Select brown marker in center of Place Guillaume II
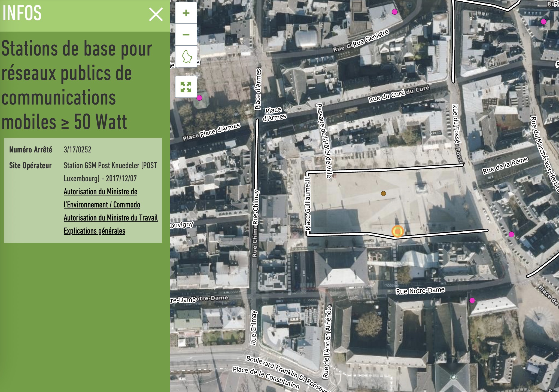This screenshot has width=559, height=392. click(x=383, y=194)
